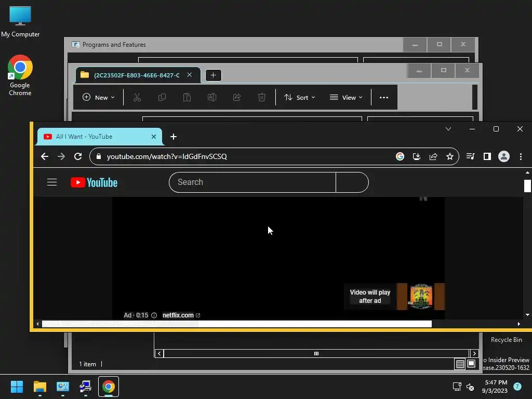The height and width of the screenshot is (399, 532).
Task: Click muted volume tray icon
Action: pos(470,387)
